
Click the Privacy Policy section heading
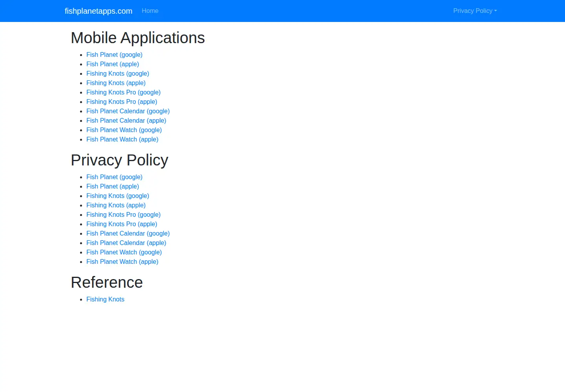(120, 160)
